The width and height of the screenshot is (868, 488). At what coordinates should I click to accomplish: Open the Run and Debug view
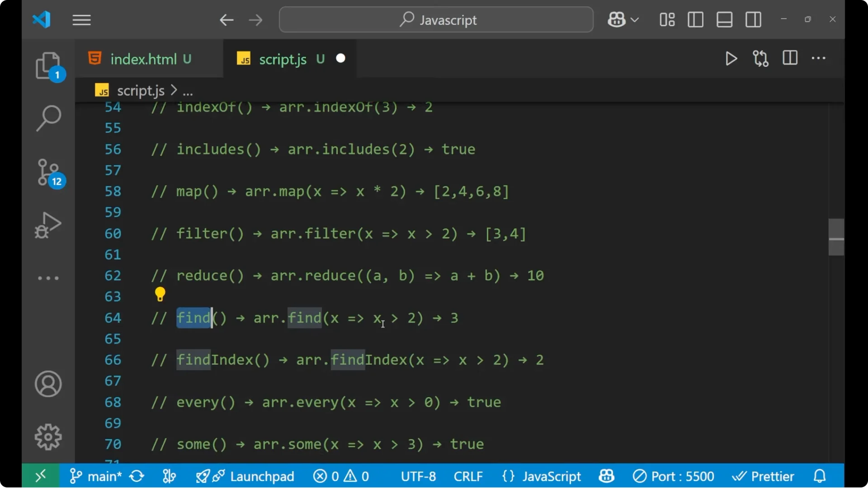[x=47, y=225]
